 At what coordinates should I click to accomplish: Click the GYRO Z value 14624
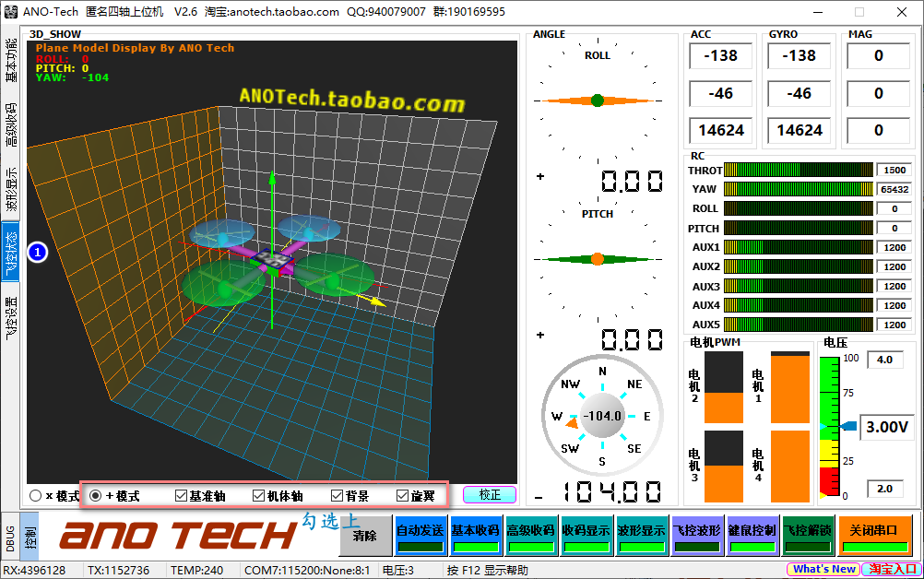point(800,131)
